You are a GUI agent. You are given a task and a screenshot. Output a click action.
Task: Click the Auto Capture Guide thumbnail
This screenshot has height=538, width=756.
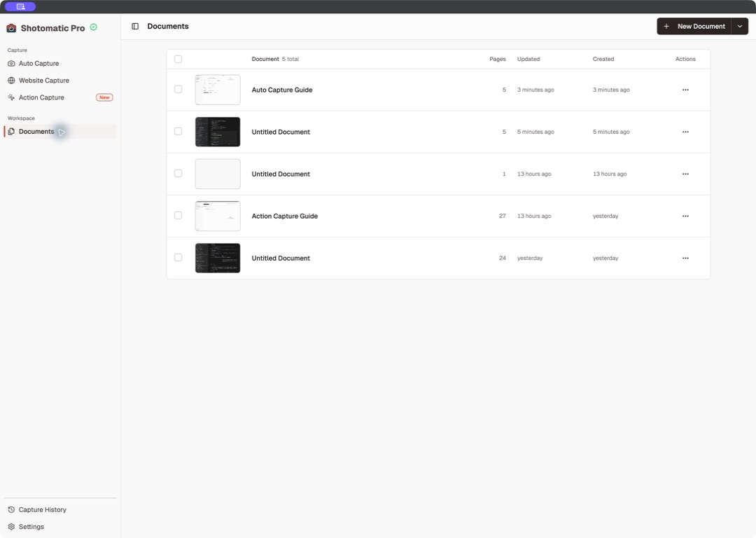pos(218,90)
